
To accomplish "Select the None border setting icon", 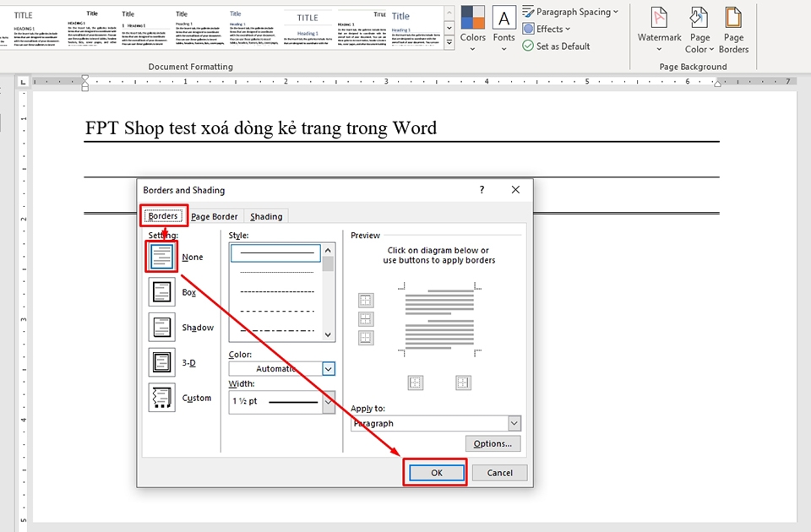I will (162, 257).
